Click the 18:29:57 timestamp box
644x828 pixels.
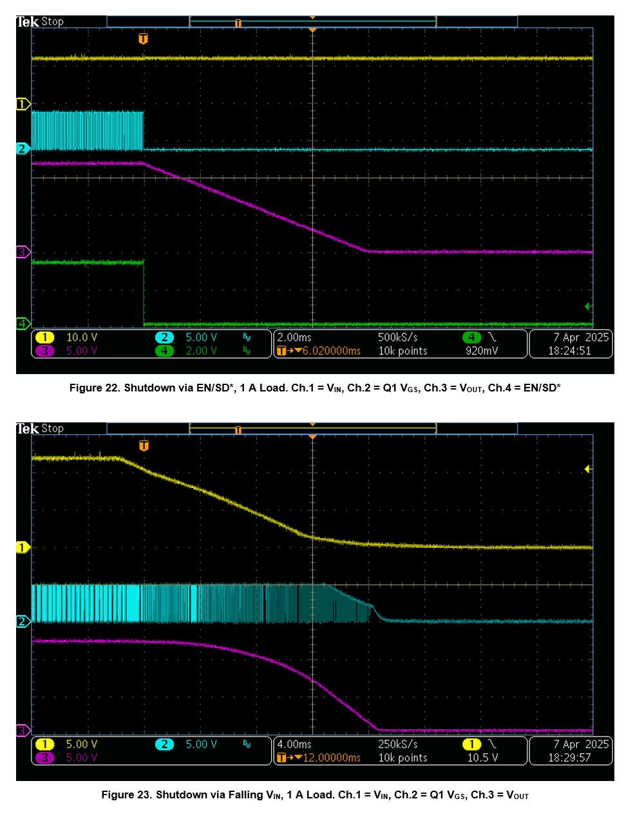click(570, 758)
